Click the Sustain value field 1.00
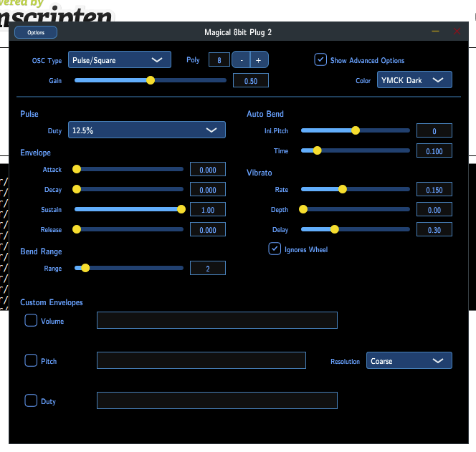 [208, 209]
